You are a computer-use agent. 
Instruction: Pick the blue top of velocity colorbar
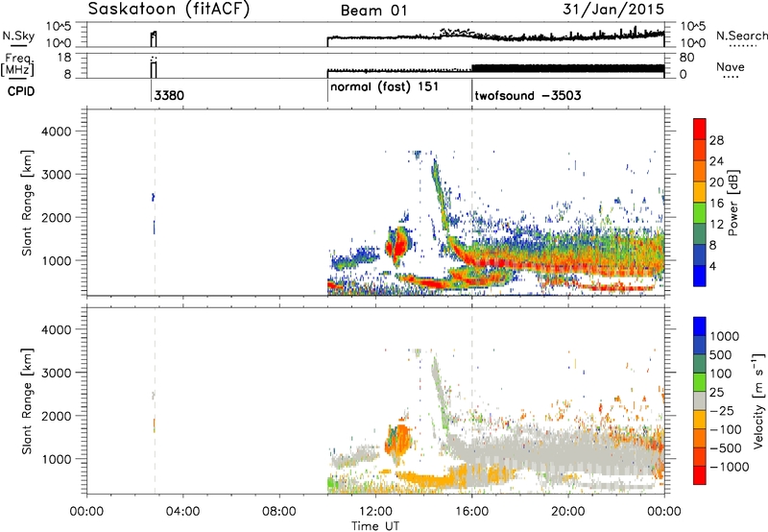click(x=700, y=326)
